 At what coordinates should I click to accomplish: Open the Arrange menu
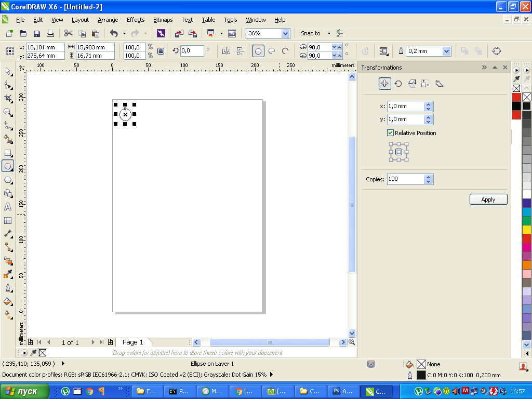pyautogui.click(x=108, y=20)
